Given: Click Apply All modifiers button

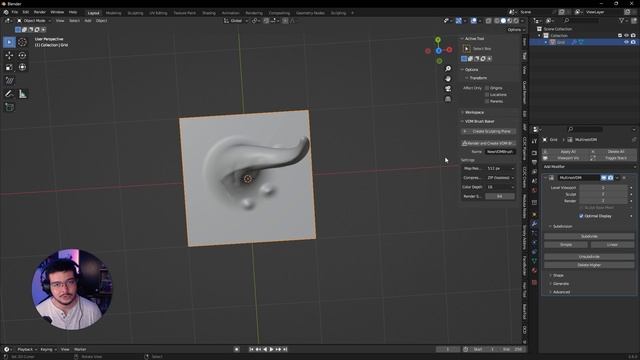Looking at the screenshot, I should click(x=565, y=151).
